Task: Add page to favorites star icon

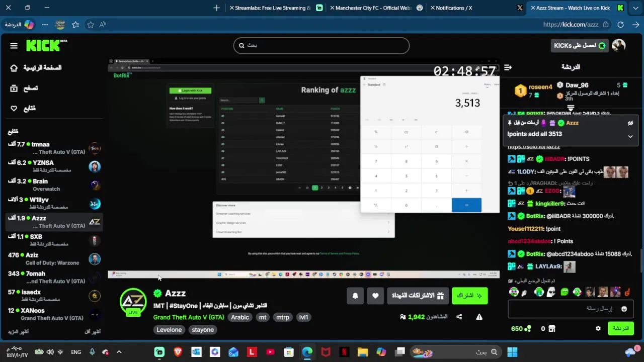Action: pyautogui.click(x=91, y=25)
